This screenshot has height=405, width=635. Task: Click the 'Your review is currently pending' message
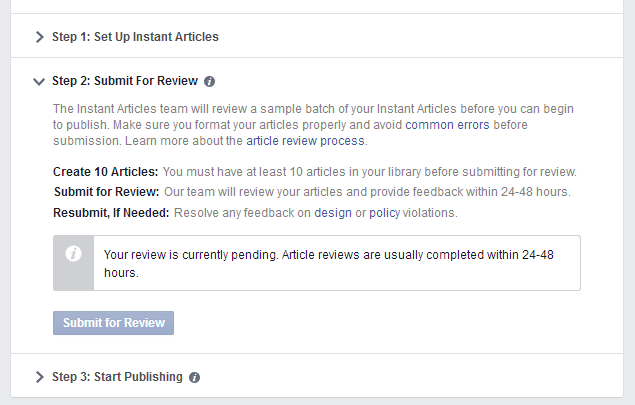pyautogui.click(x=328, y=263)
